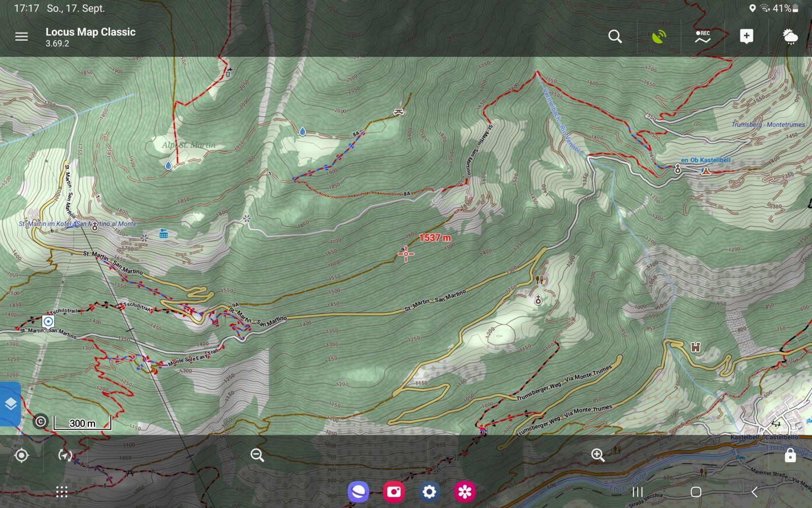Add a new point to map

746,37
